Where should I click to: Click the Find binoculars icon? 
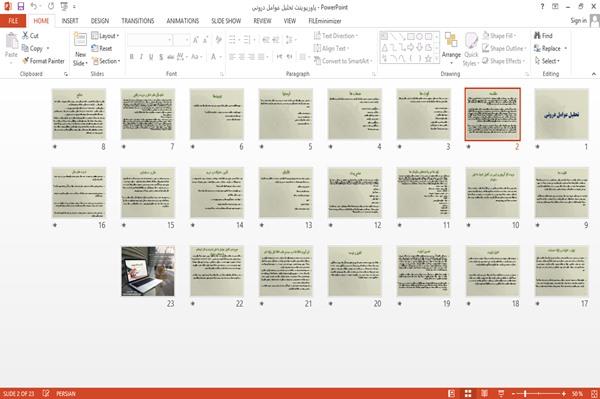point(537,36)
